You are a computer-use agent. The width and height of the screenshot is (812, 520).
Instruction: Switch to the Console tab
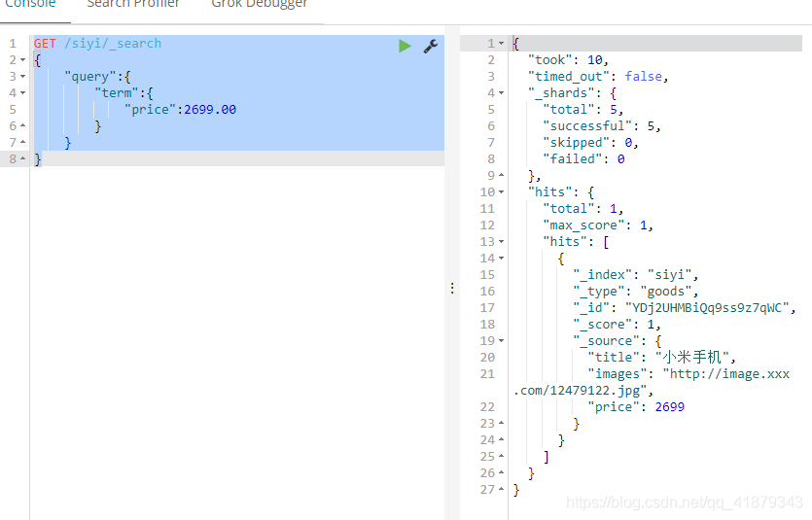click(x=30, y=4)
